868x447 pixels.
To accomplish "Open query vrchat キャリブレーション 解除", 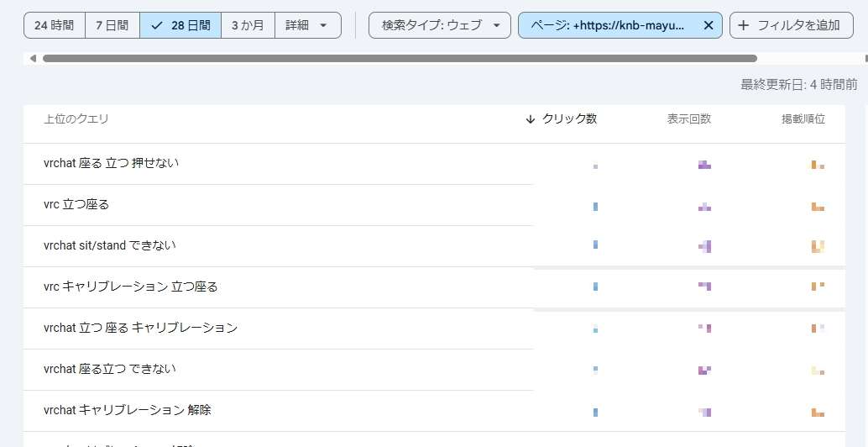I will pos(128,410).
